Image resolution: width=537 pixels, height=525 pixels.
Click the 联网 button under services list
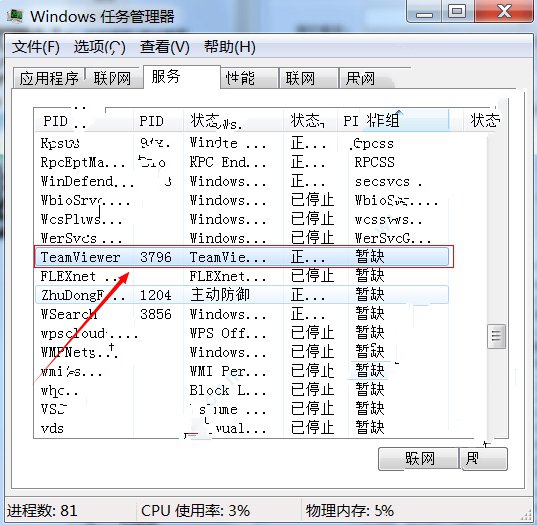[x=419, y=459]
